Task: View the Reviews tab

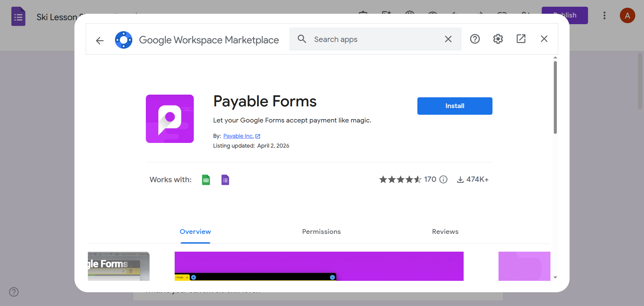Action: (x=445, y=232)
